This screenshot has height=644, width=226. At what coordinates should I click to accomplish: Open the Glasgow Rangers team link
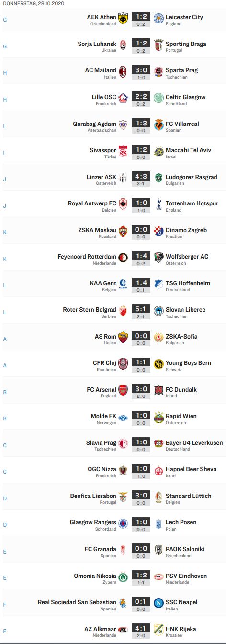click(93, 522)
